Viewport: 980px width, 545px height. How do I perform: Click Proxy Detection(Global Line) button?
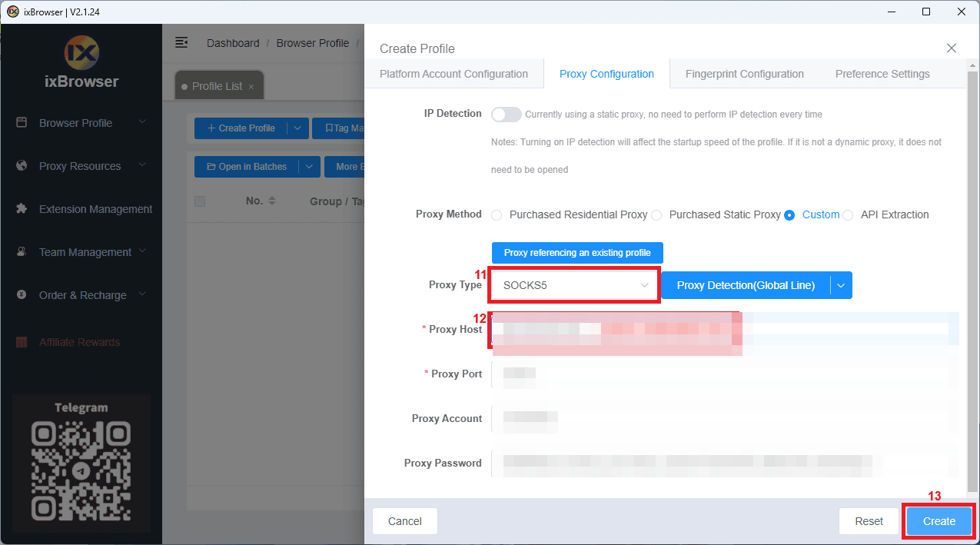tap(746, 285)
